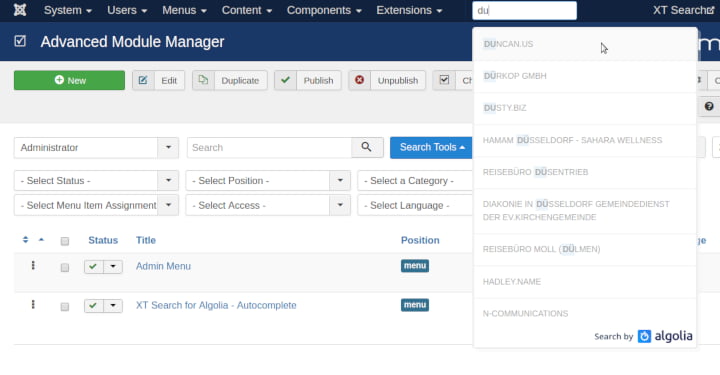
Task: Collapse the Search Tools panel
Action: point(432,147)
